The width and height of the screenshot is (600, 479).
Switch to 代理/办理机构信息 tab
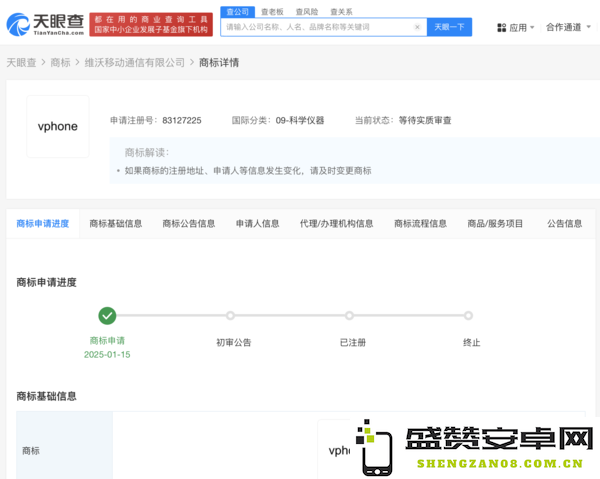tap(336, 223)
